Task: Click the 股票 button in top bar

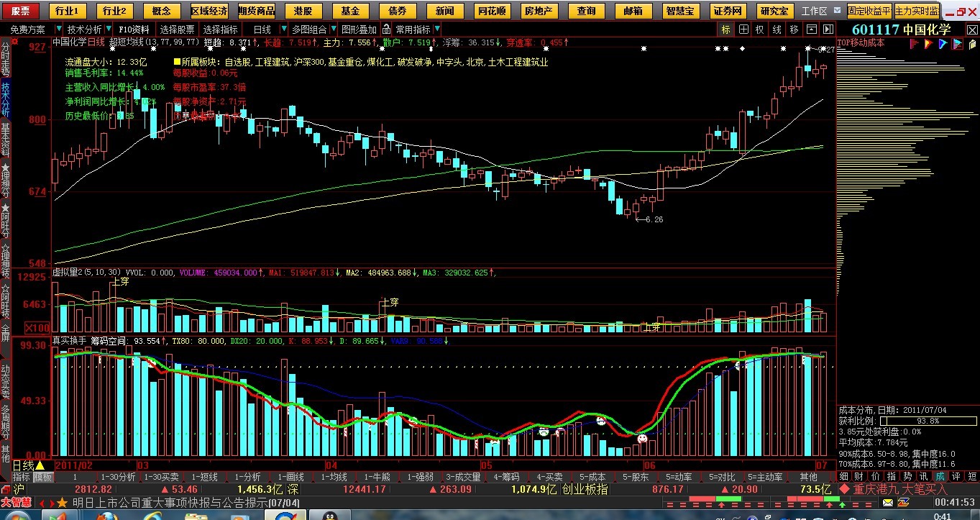Action: (x=20, y=11)
